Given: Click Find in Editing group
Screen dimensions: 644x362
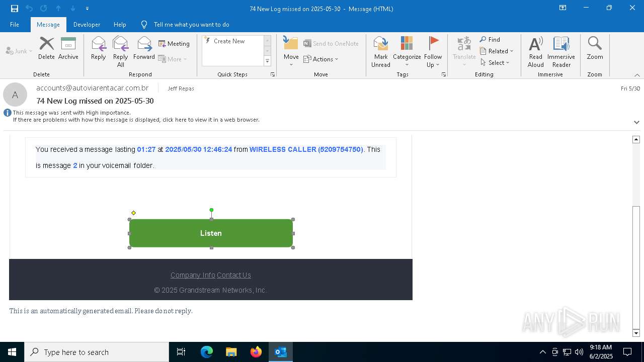Looking at the screenshot, I should pyautogui.click(x=490, y=40).
